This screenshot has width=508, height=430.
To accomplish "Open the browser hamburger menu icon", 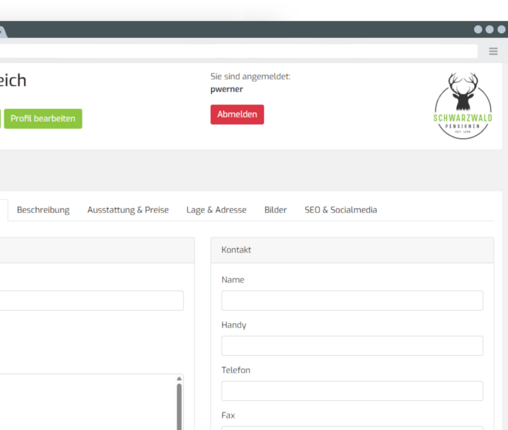I will coord(493,51).
